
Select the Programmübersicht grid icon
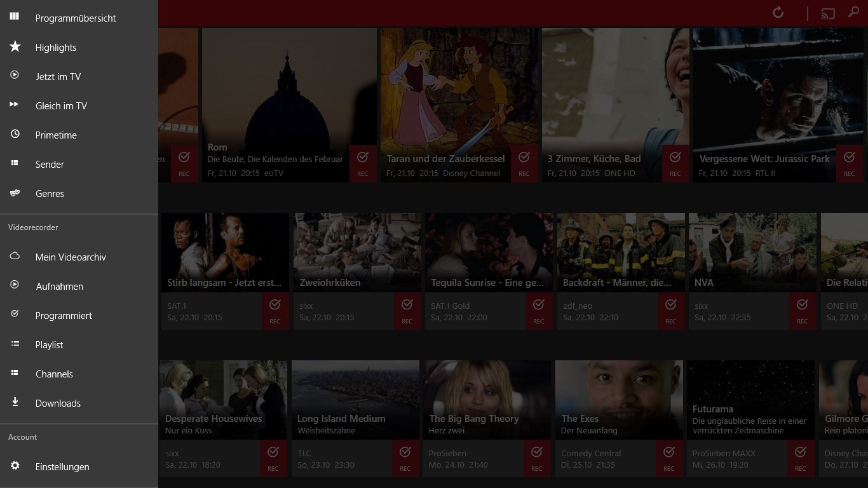(14, 18)
